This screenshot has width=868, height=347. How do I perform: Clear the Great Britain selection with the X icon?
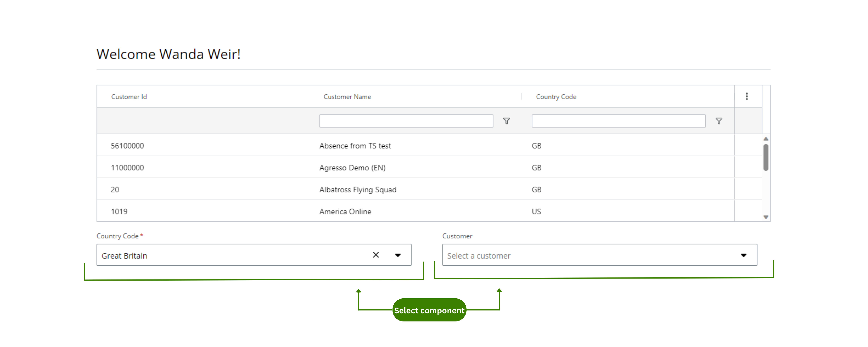point(376,255)
